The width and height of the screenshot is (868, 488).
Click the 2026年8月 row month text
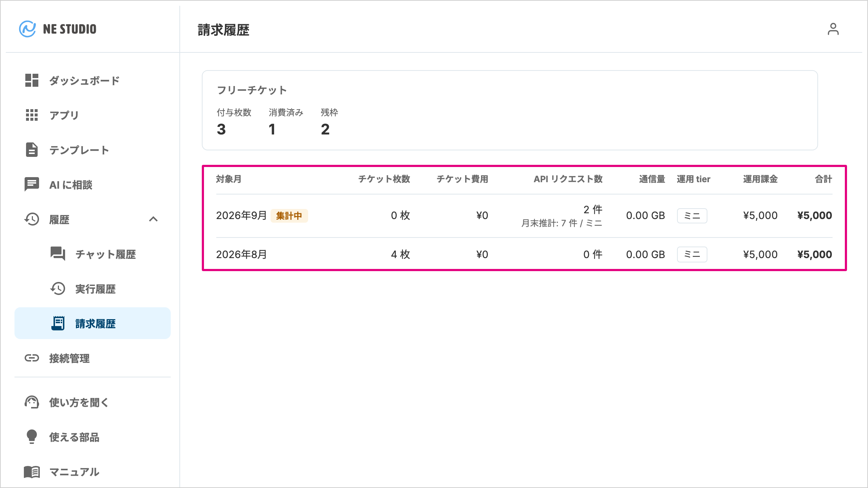click(241, 254)
